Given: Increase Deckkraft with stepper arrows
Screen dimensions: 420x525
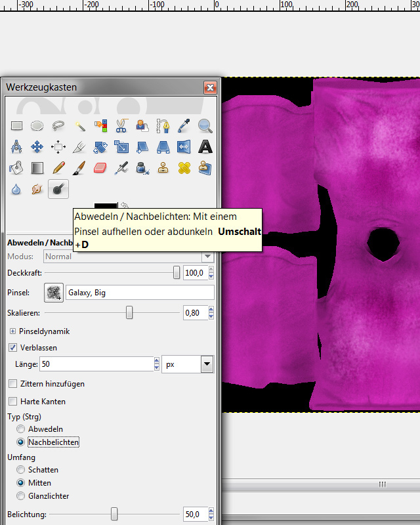Looking at the screenshot, I should 211,270.
